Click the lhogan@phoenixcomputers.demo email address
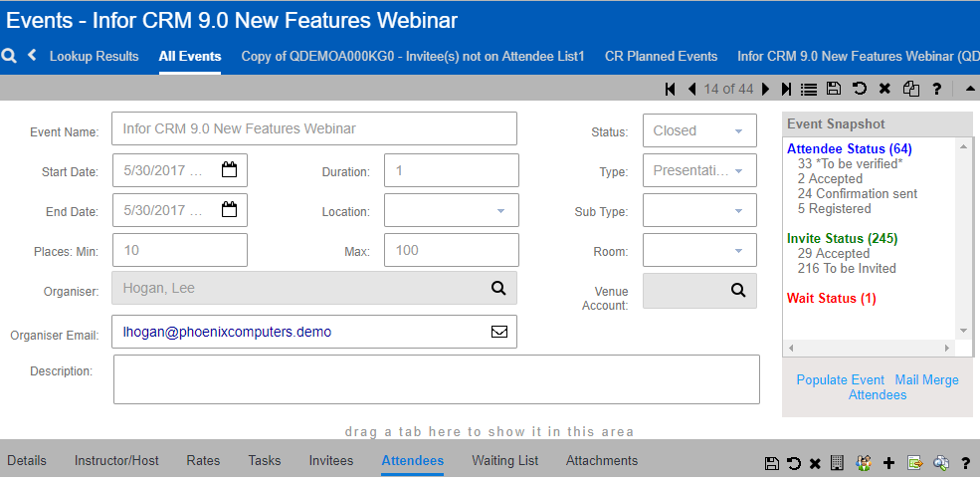The height and width of the screenshot is (481, 980). pos(227,332)
